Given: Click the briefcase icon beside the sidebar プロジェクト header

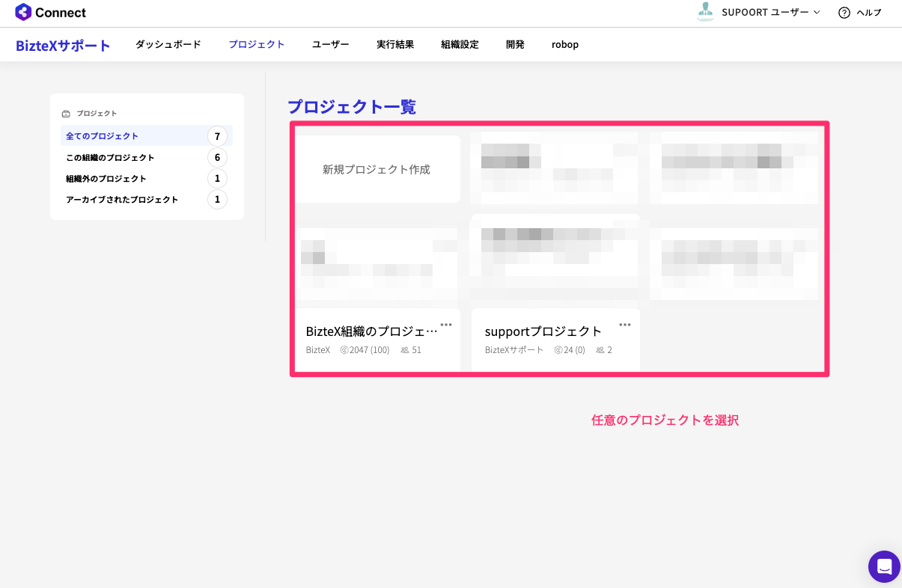Looking at the screenshot, I should pos(66,114).
